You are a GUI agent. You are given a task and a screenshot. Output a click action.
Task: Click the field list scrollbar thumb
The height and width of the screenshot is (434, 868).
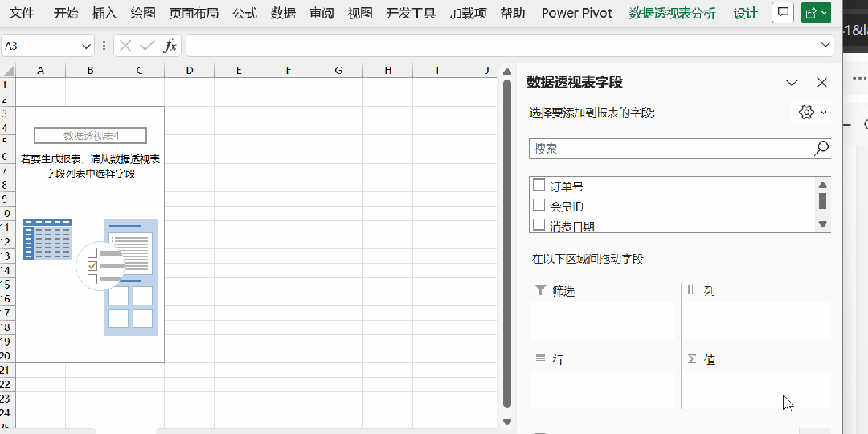tap(822, 200)
